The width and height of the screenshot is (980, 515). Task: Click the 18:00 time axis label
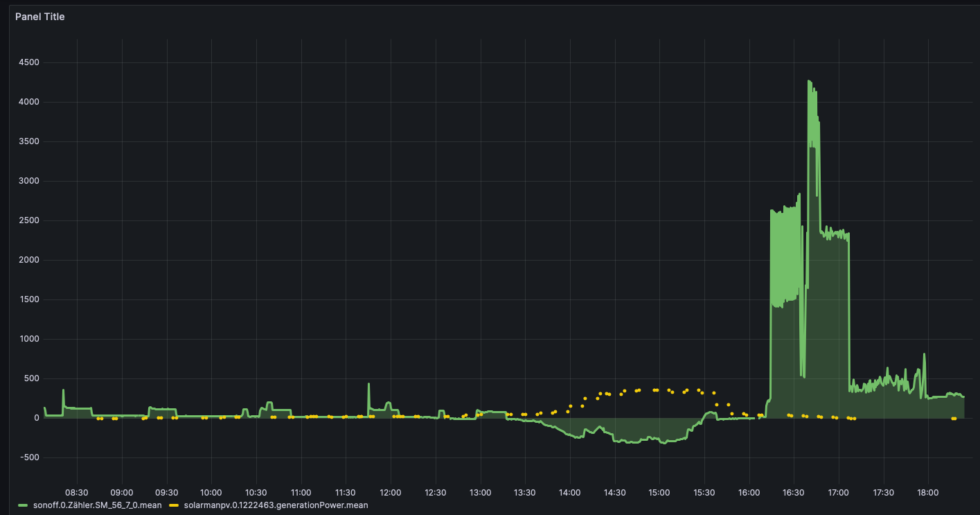[x=928, y=493]
